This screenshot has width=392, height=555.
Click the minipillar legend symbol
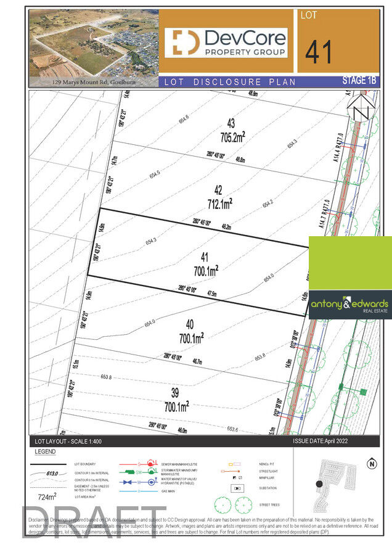pyautogui.click(x=237, y=478)
